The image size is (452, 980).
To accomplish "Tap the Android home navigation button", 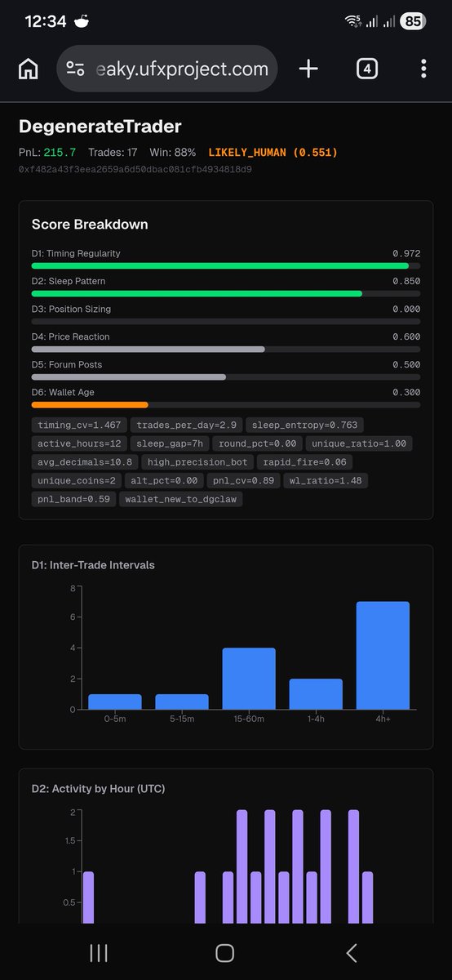I will tap(225, 952).
